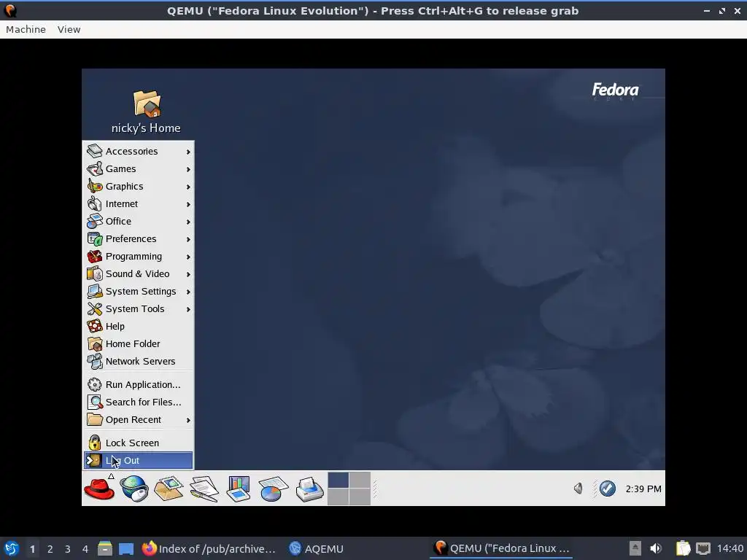
Task: Open the printer manager icon in panel
Action: [x=309, y=489]
